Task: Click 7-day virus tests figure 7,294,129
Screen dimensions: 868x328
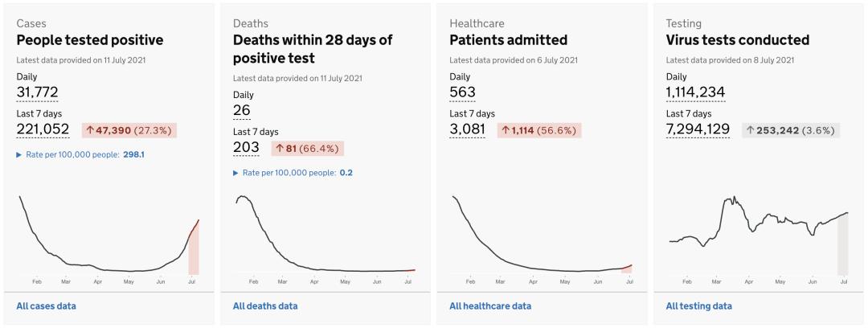Action: pyautogui.click(x=698, y=129)
